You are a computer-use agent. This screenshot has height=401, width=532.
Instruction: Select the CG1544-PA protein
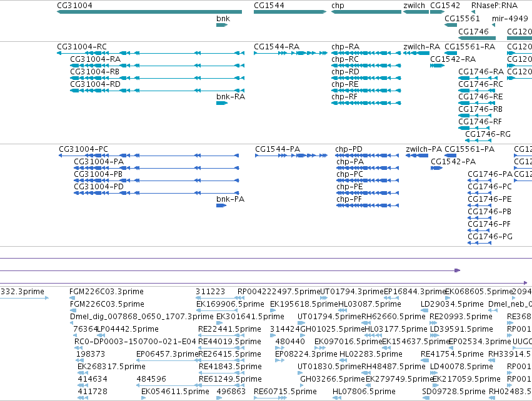click(x=291, y=156)
